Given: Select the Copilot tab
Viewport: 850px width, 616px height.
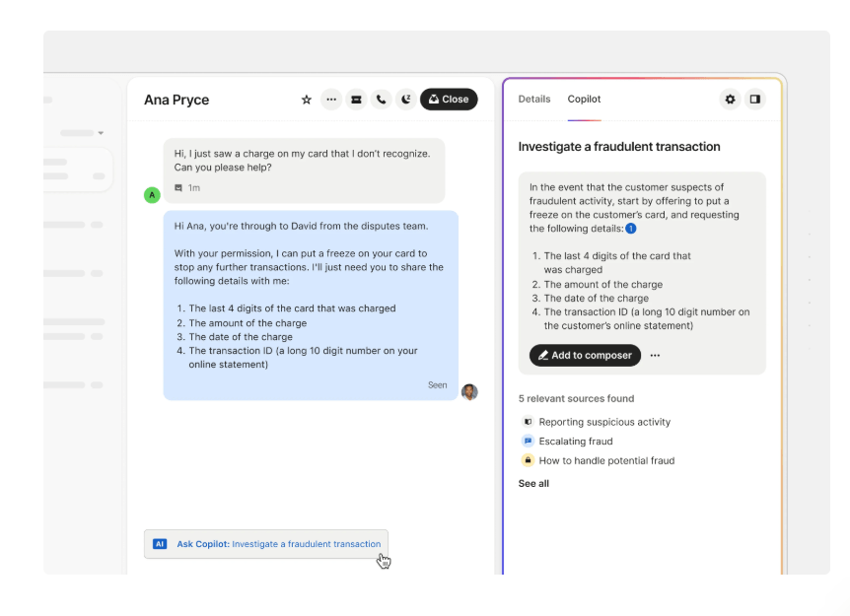Looking at the screenshot, I should click(x=584, y=100).
